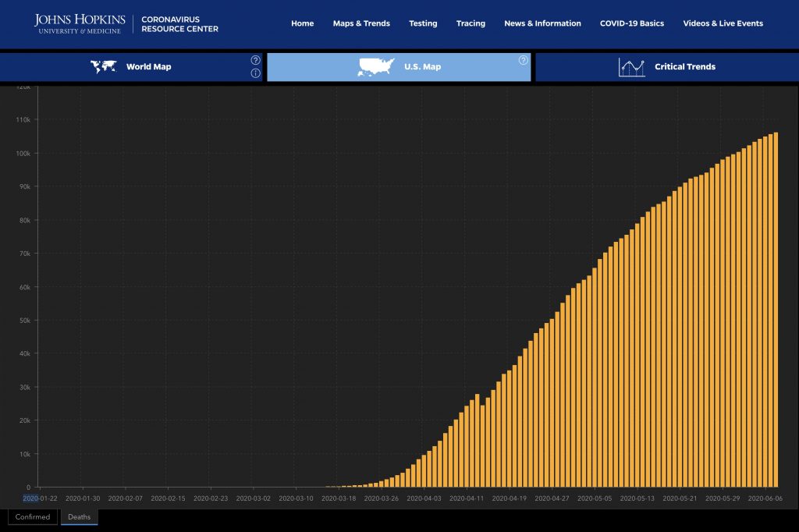Image resolution: width=799 pixels, height=532 pixels.
Task: Open Videos & Live Events
Action: coord(723,23)
